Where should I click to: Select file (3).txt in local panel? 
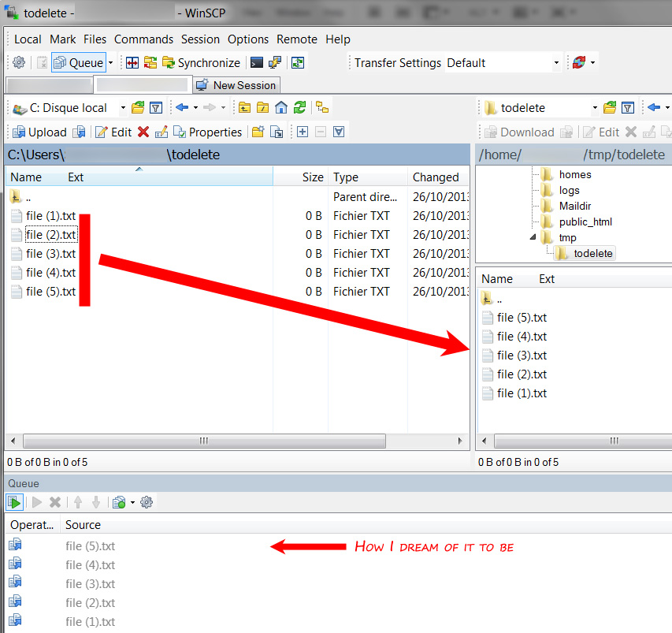pos(50,254)
